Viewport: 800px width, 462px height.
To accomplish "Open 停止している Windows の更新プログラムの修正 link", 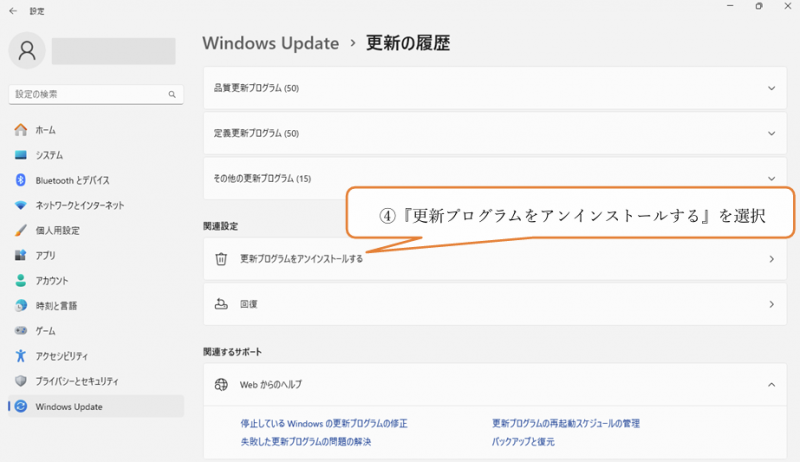I will click(323, 424).
